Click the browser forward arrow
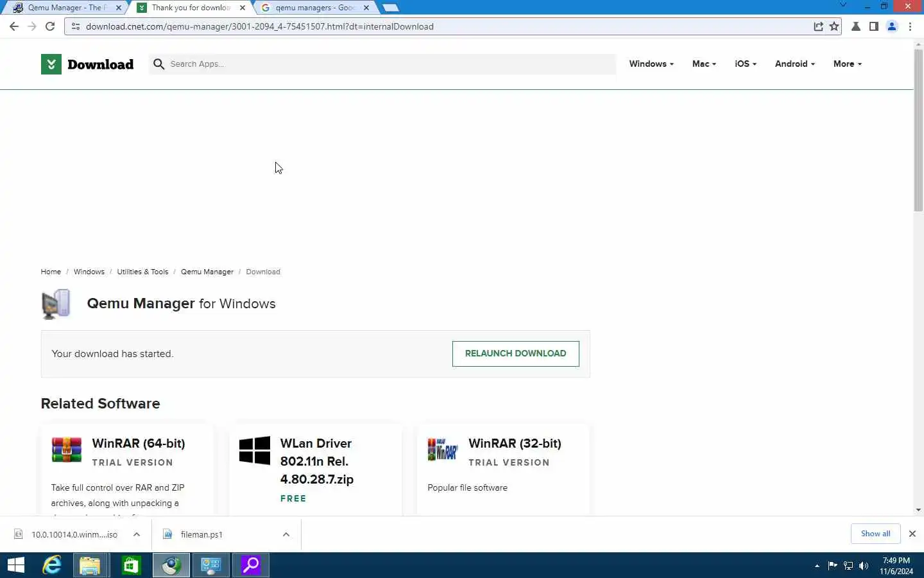The height and width of the screenshot is (578, 924). (x=32, y=26)
